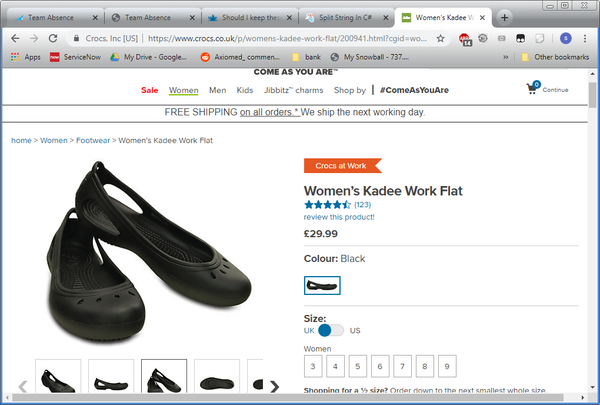Open the My Drive - Google bookmark

(x=148, y=57)
